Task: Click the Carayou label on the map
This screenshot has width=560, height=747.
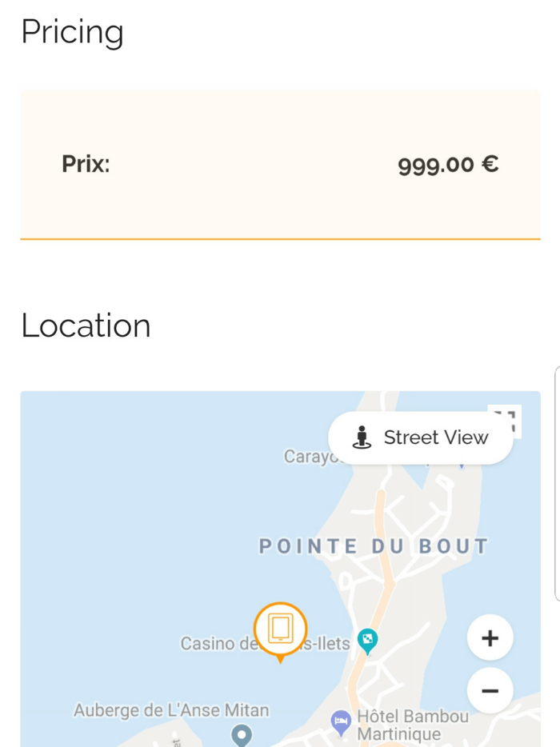Action: [x=314, y=457]
